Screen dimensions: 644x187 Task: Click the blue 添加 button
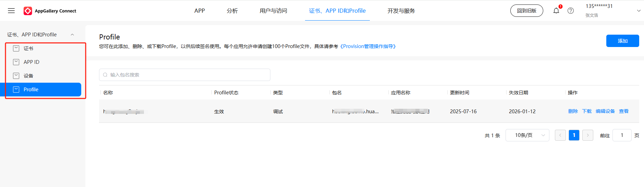(622, 41)
